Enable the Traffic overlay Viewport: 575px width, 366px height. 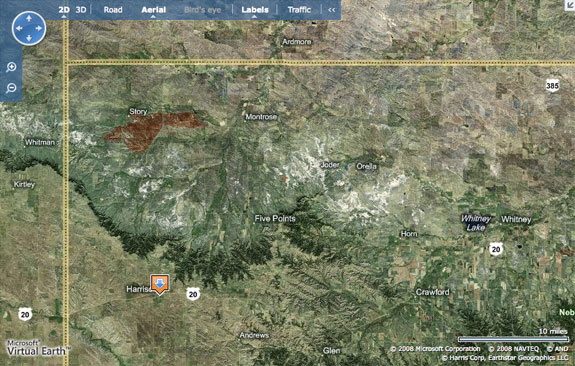pyautogui.click(x=299, y=10)
